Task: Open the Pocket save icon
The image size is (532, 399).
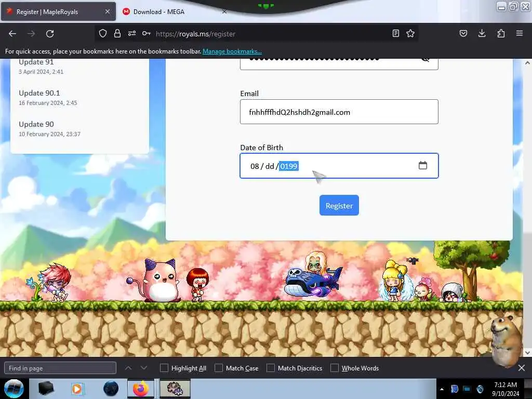Action: tap(463, 33)
